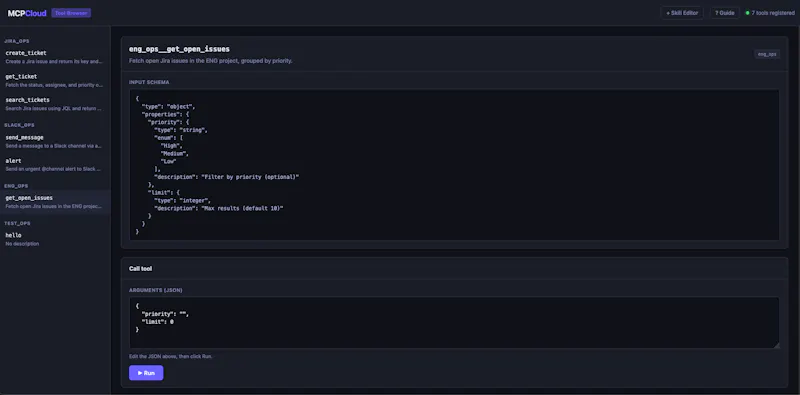Click the "Medium" enum value in schema
Viewport: 800px width, 395px height.
174,153
